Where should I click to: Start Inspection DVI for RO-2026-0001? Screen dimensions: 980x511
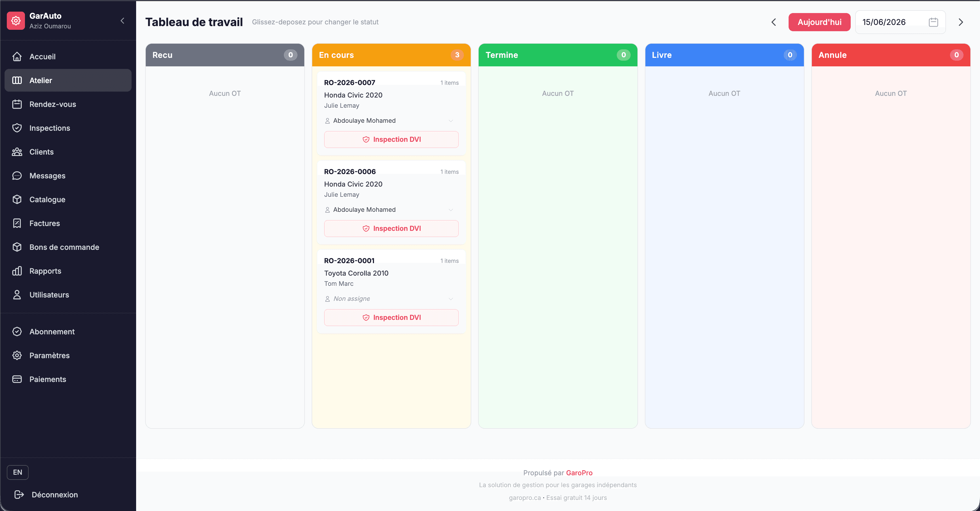pos(391,317)
